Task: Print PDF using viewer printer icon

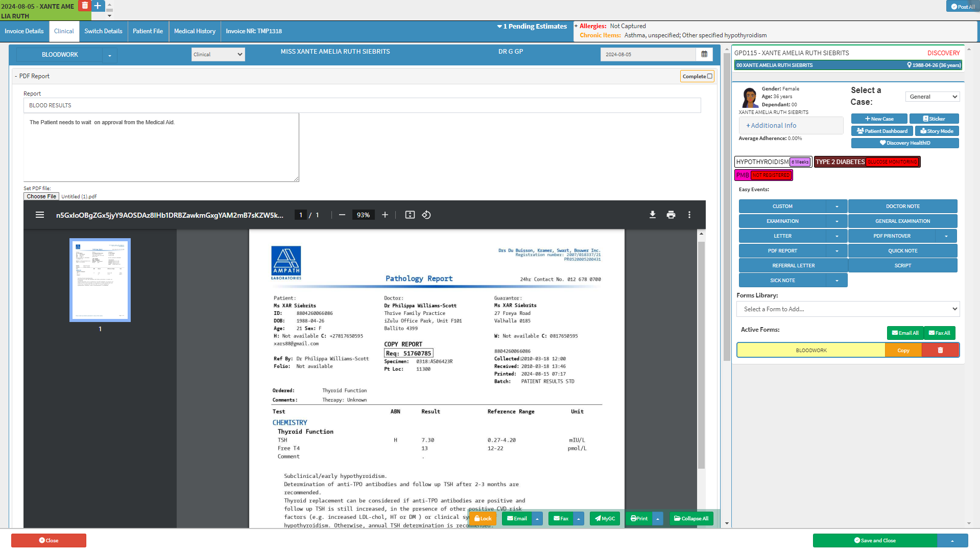Action: (671, 215)
